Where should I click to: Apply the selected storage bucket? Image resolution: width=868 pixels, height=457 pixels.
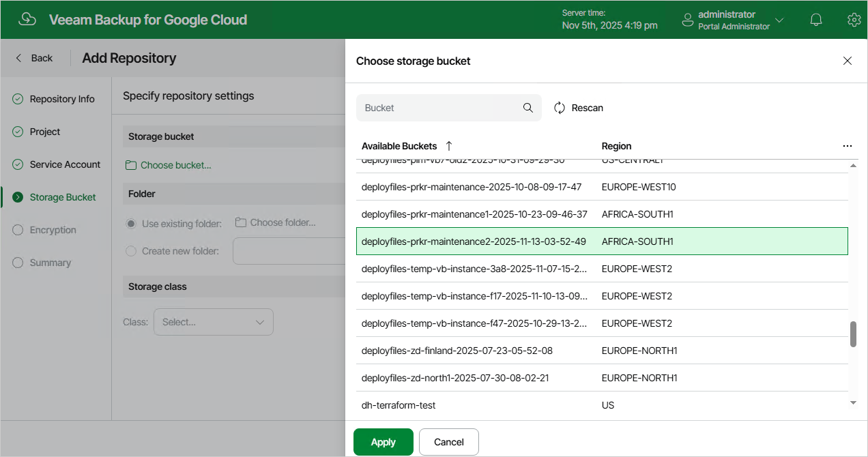coord(384,442)
